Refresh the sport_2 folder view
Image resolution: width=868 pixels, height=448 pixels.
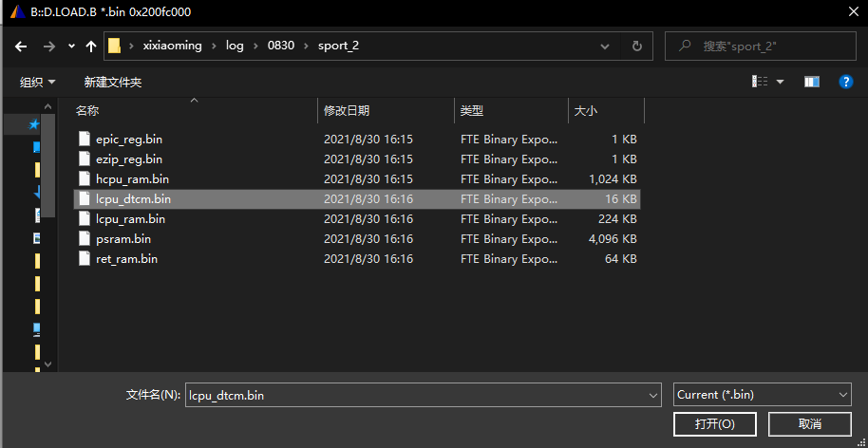coord(637,46)
